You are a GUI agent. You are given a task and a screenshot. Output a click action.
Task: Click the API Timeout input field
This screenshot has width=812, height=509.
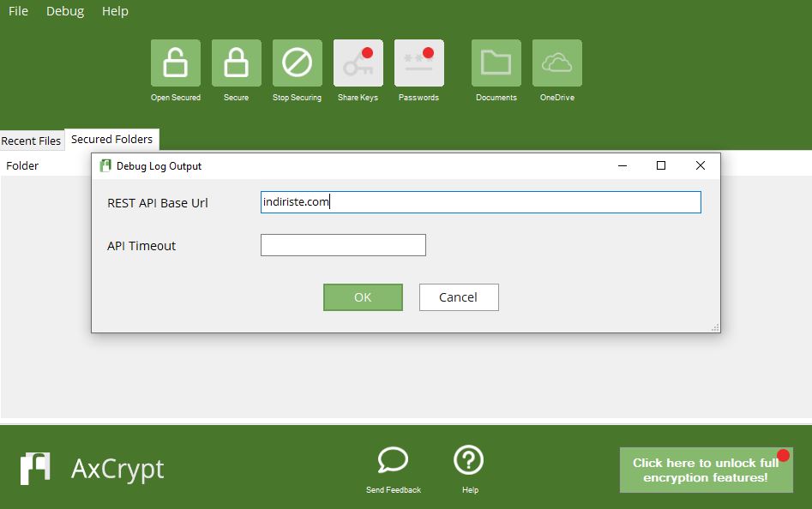(x=343, y=245)
